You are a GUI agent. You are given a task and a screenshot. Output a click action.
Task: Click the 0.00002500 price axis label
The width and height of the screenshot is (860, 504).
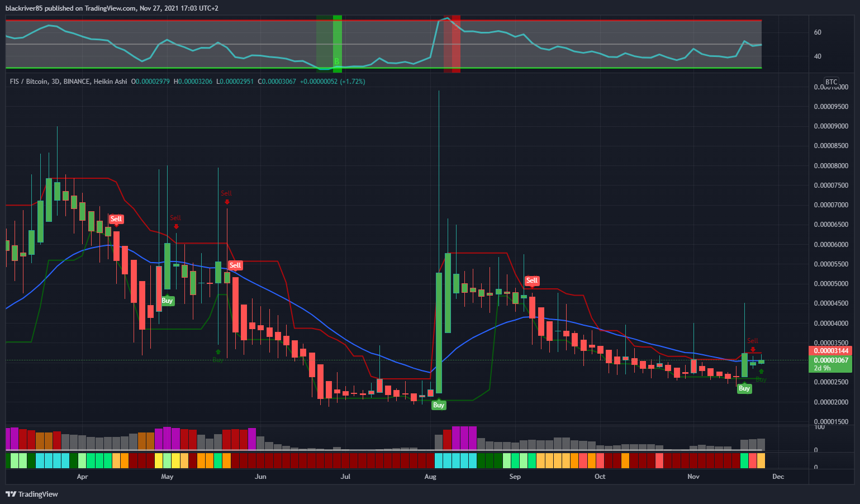click(831, 382)
